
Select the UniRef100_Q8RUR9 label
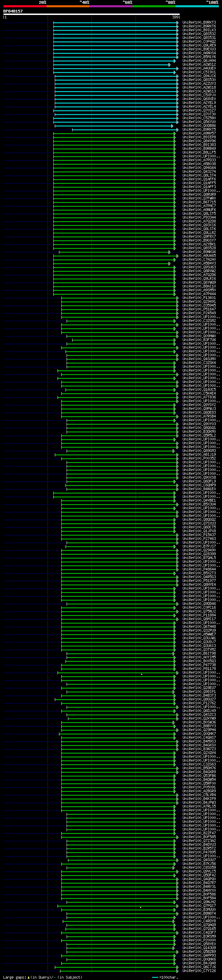coord(199,194)
